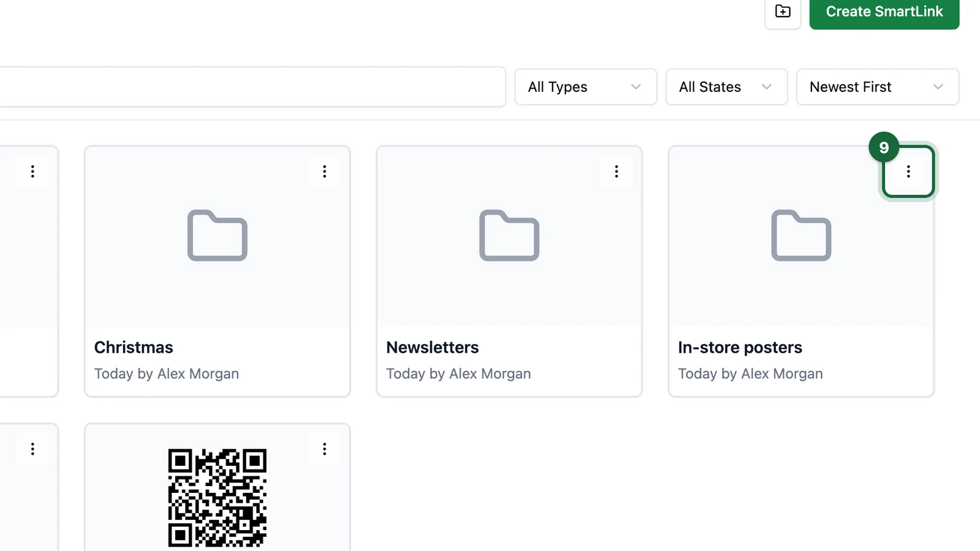The image size is (980, 551).
Task: Click the Christmas folder title
Action: [134, 348]
